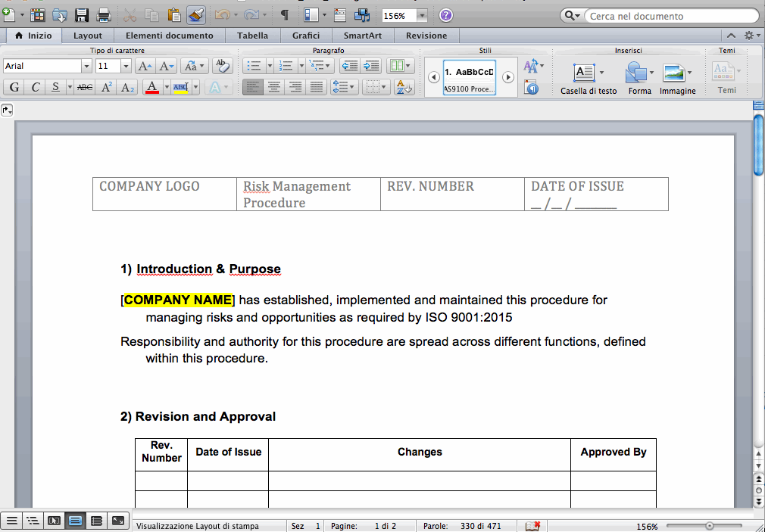Toggle underline with the S button
This screenshot has width=765, height=532.
[x=55, y=87]
